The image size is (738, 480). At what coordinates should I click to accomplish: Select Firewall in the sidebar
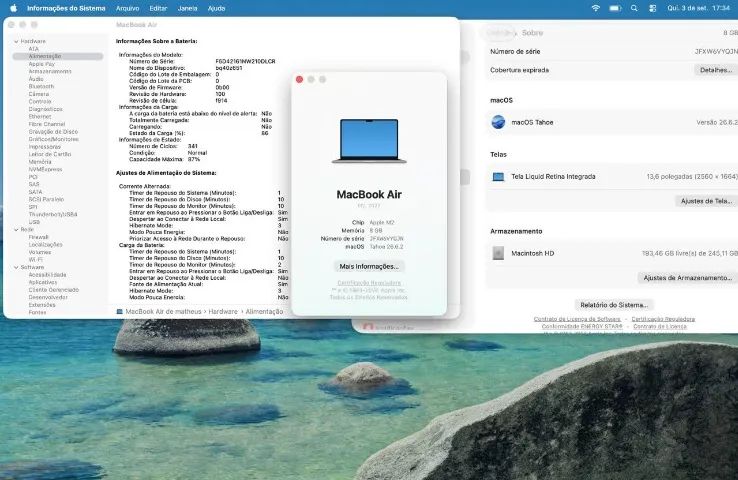click(x=38, y=237)
